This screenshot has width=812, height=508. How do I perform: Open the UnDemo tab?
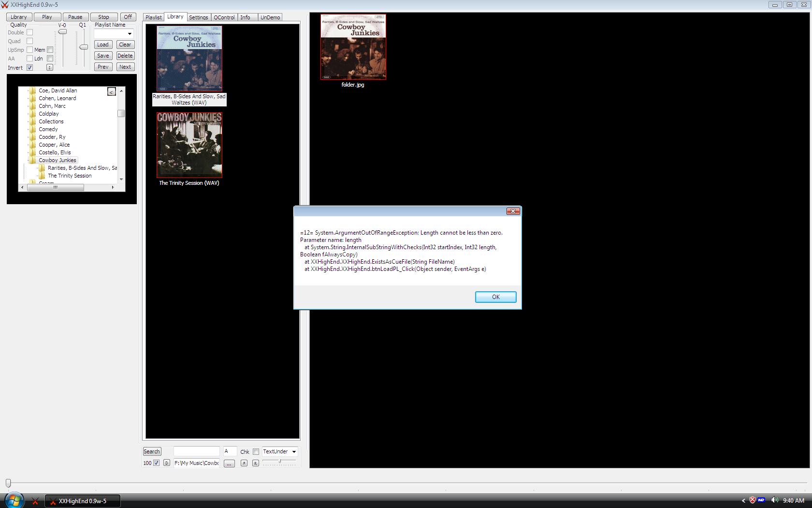[270, 17]
